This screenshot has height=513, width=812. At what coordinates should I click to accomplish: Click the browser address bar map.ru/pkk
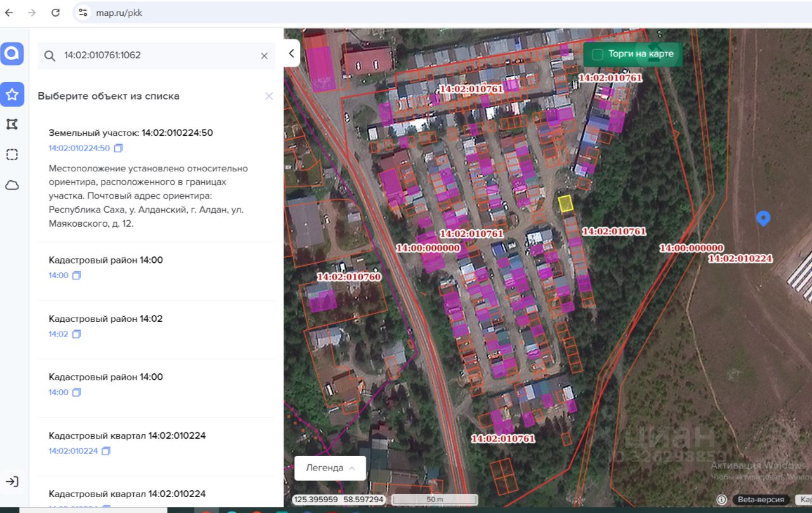coord(119,13)
